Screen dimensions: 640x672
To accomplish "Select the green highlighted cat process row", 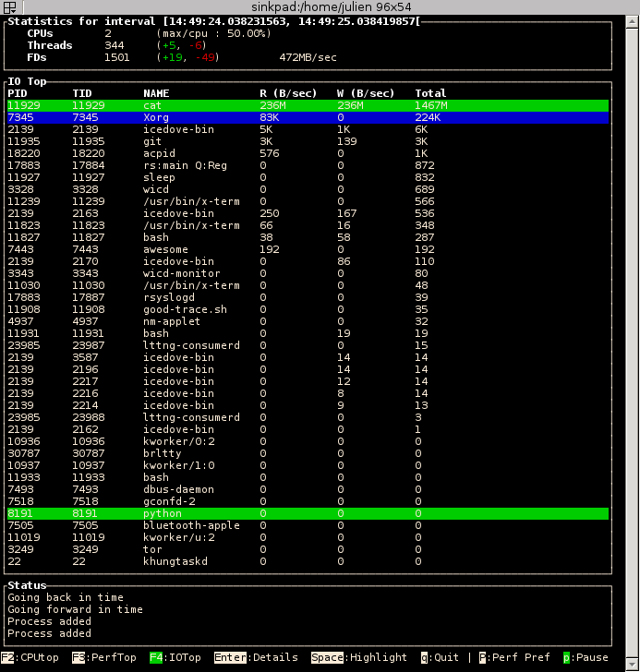I will (x=308, y=105).
